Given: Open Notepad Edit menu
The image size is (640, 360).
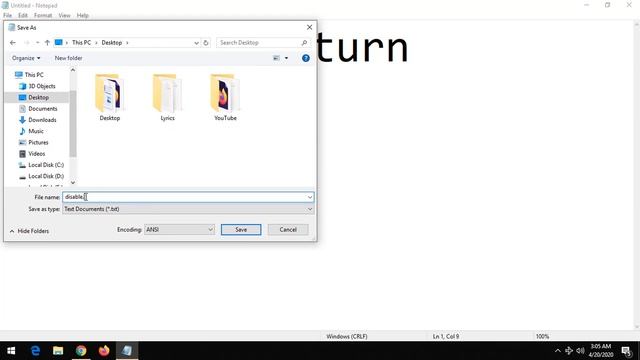Looking at the screenshot, I should (23, 15).
